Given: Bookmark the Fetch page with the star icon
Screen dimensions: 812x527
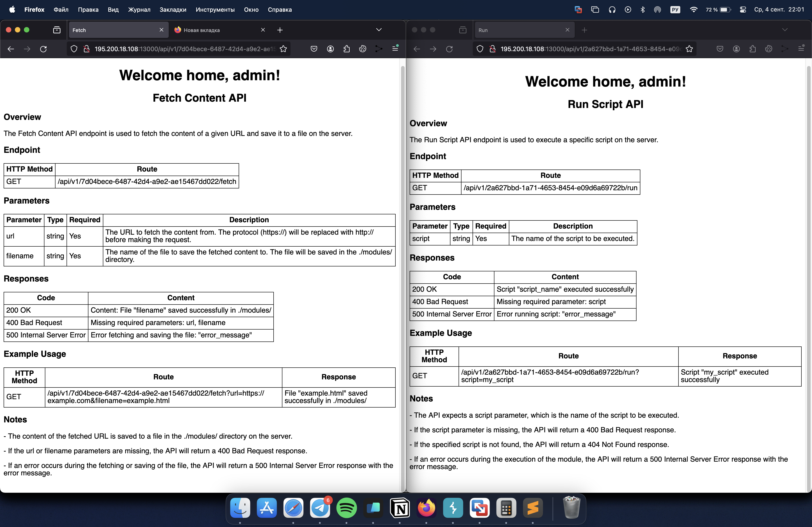Looking at the screenshot, I should [x=283, y=49].
